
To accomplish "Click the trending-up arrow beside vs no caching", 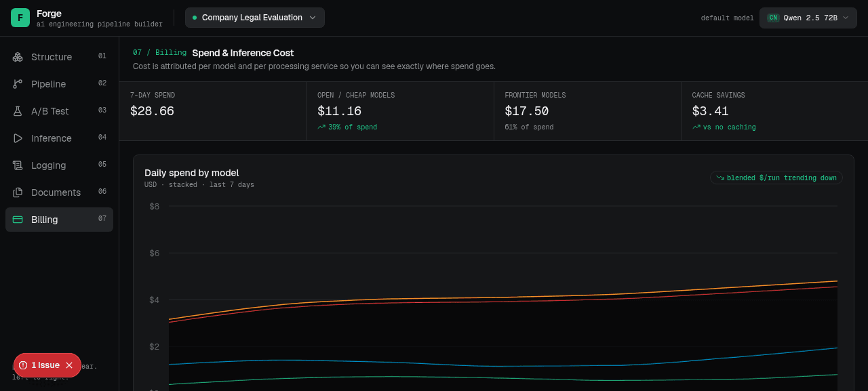I will coord(696,127).
